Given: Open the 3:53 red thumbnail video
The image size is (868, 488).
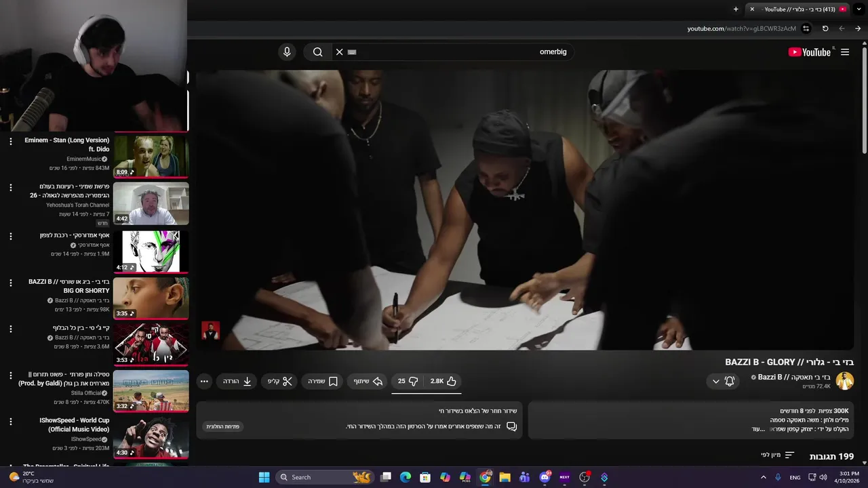Looking at the screenshot, I should 151,344.
